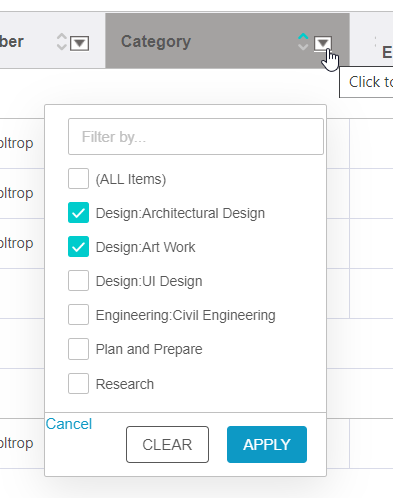Click sort arrows on left column

pos(62,42)
